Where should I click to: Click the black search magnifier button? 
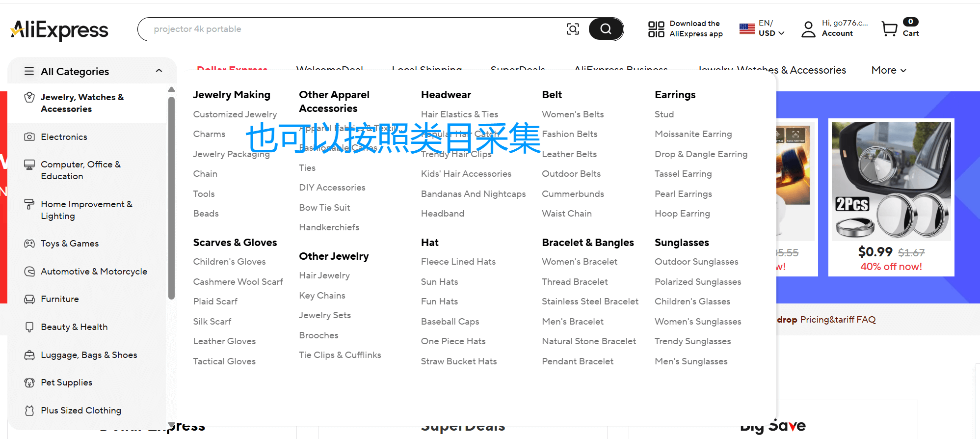[x=606, y=29]
